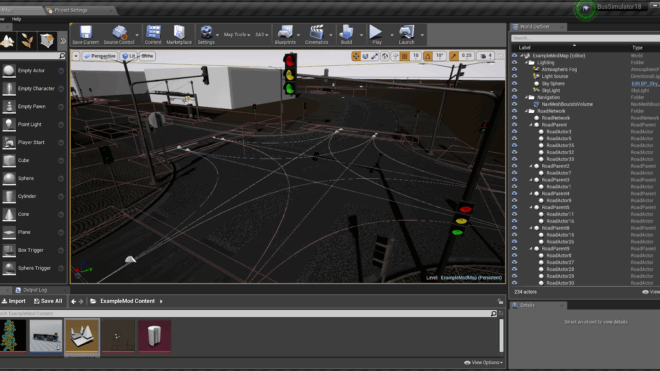Toggle rotation snapping in the viewport
Image resolution: width=660 pixels, height=371 pixels.
(428, 56)
